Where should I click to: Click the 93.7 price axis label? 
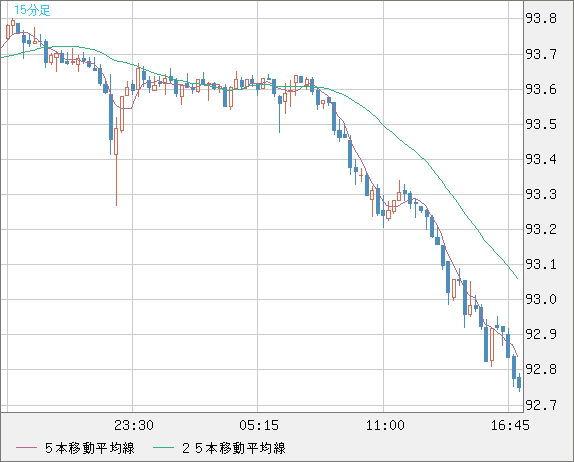pos(541,55)
